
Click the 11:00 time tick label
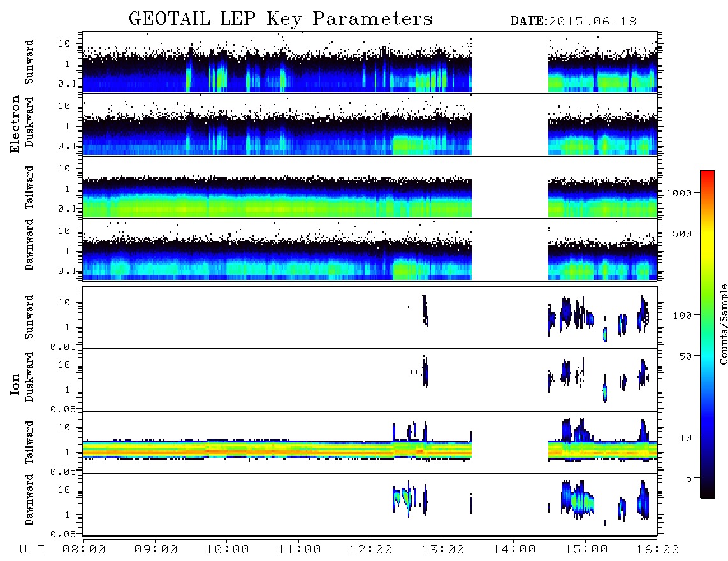[300, 550]
